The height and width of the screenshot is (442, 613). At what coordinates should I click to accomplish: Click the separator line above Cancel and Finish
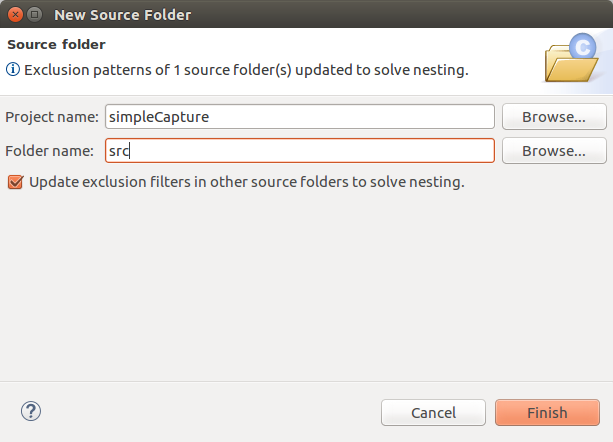(306, 381)
